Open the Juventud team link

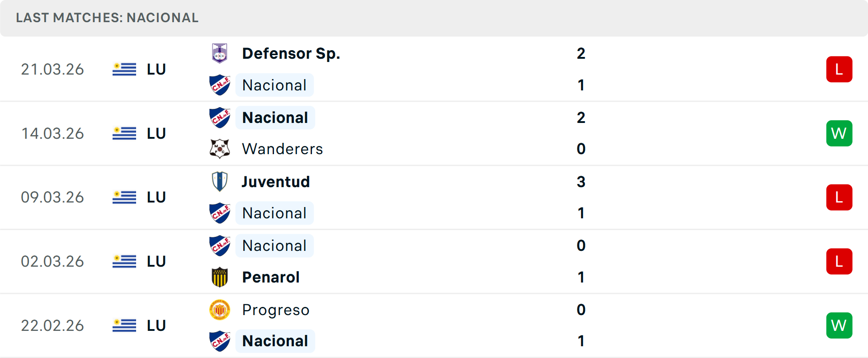click(276, 182)
